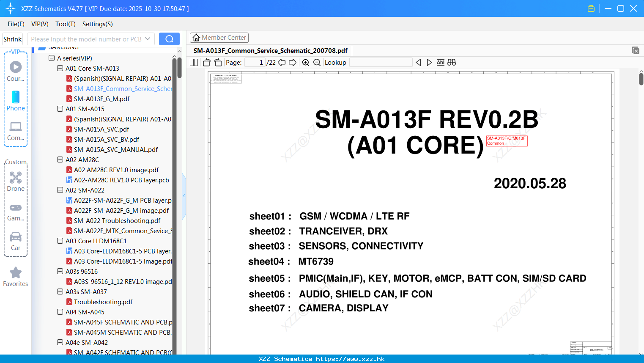The height and width of the screenshot is (363, 644).
Task: Open the VIP(V) menu
Action: [x=40, y=24]
